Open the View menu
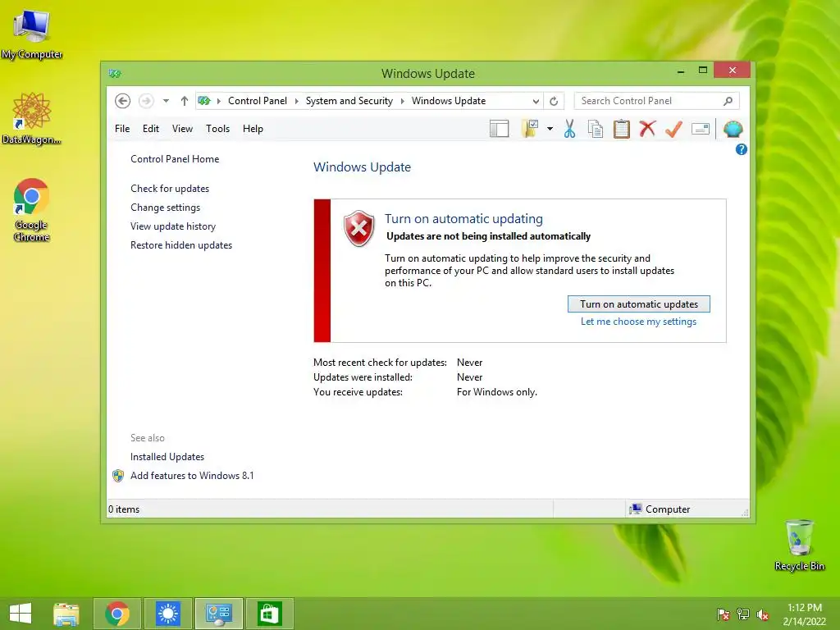Image resolution: width=840 pixels, height=630 pixels. (x=182, y=129)
